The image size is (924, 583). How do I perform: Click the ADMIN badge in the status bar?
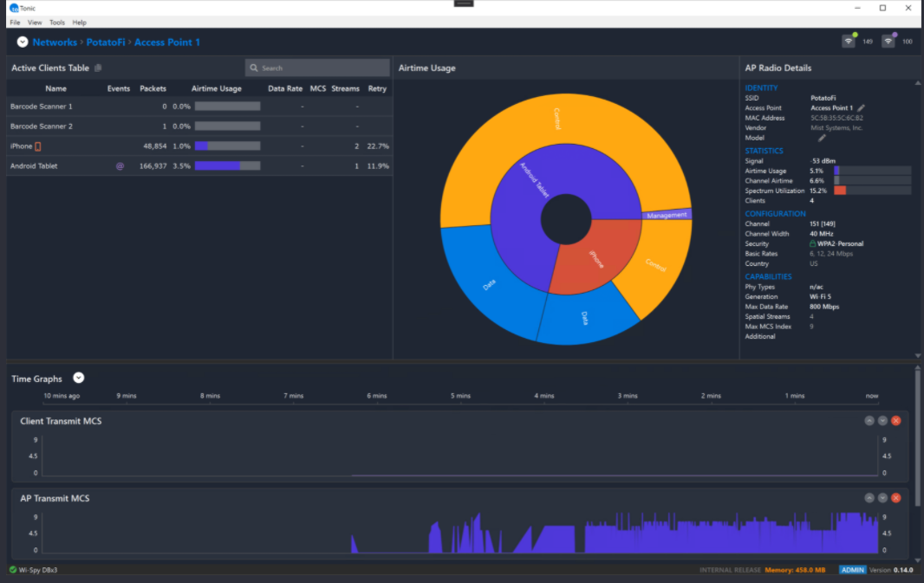coord(853,569)
